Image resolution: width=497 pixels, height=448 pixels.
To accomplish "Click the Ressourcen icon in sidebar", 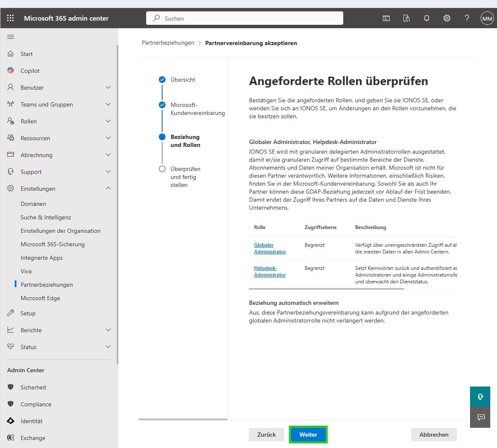I will click(11, 138).
